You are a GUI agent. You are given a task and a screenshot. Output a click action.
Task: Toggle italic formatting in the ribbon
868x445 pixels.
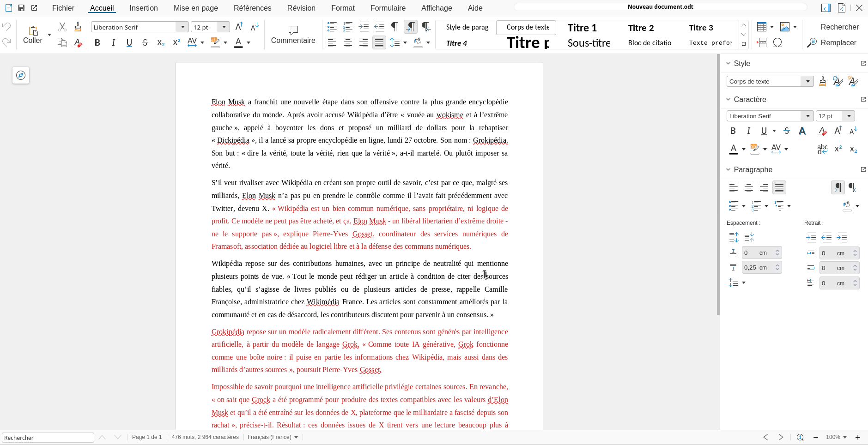pos(113,43)
